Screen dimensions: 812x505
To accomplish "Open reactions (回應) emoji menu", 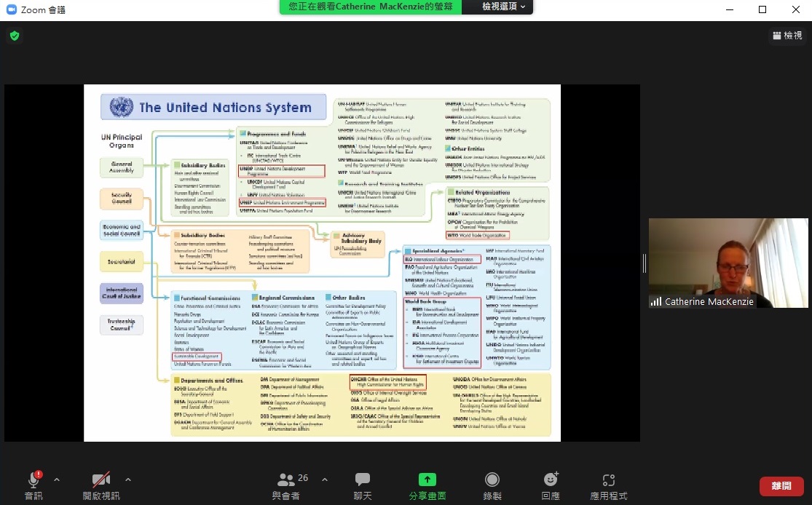I will (551, 485).
